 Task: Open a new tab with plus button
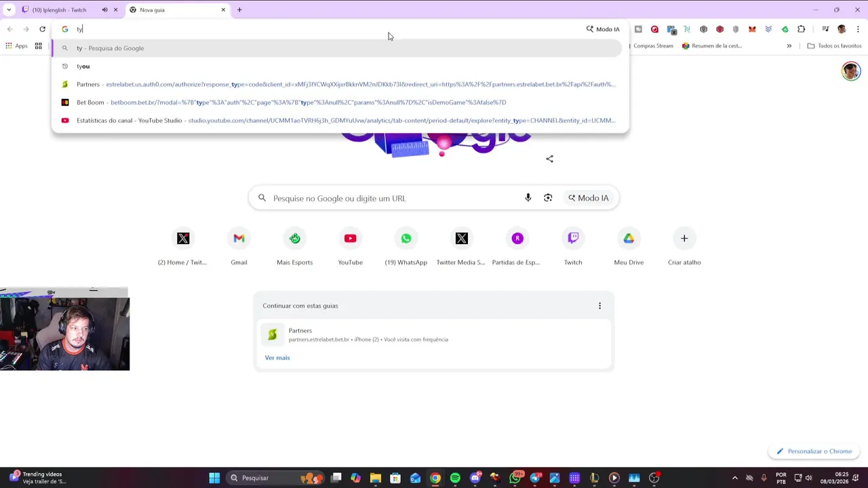(239, 10)
